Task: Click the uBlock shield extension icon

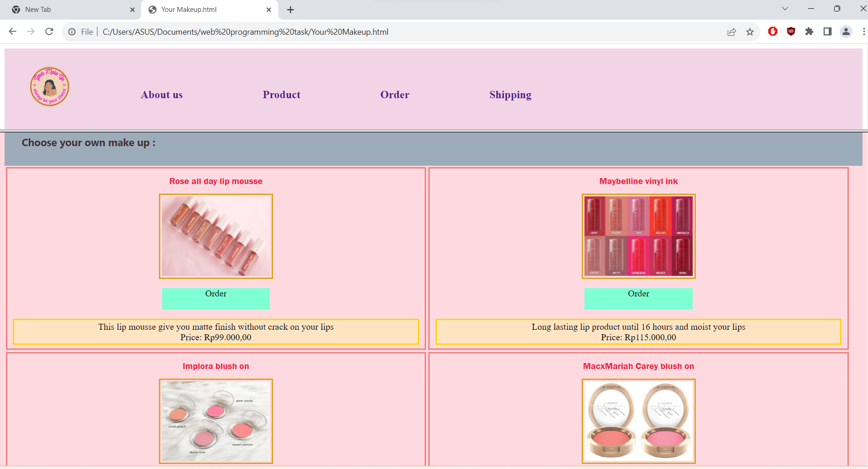Action: (791, 32)
